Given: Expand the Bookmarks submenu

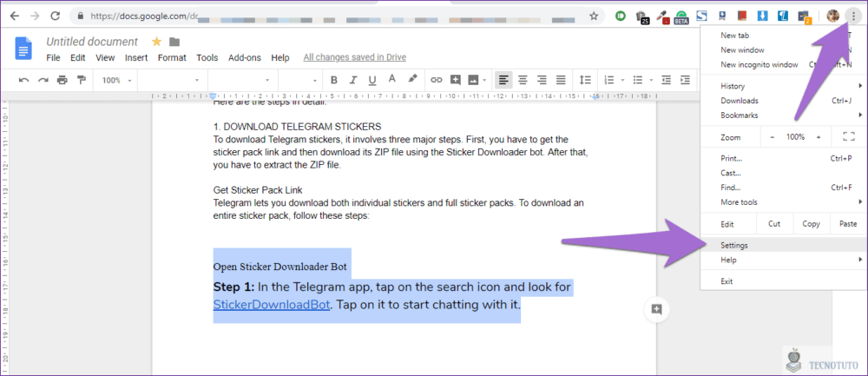Looking at the screenshot, I should [x=783, y=115].
